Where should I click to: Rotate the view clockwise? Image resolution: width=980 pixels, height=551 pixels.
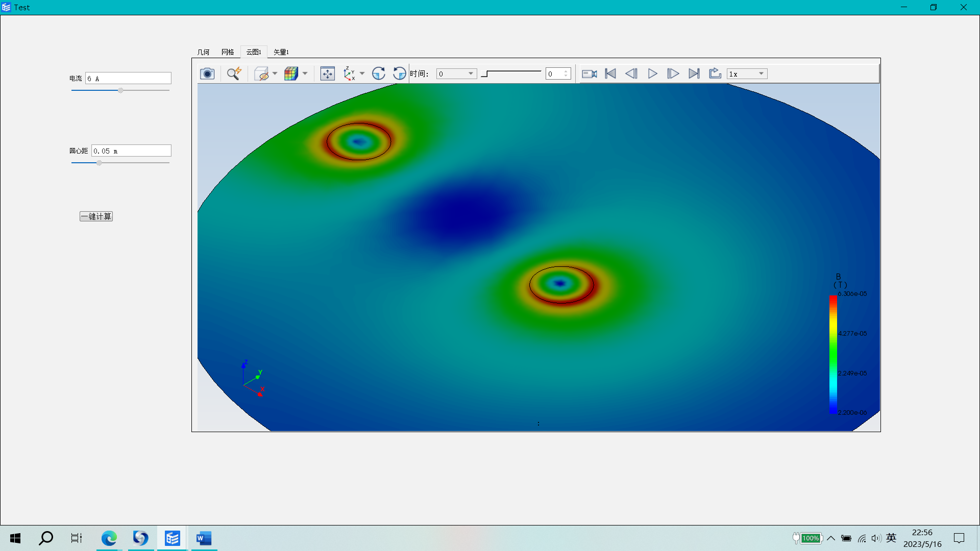pos(378,73)
